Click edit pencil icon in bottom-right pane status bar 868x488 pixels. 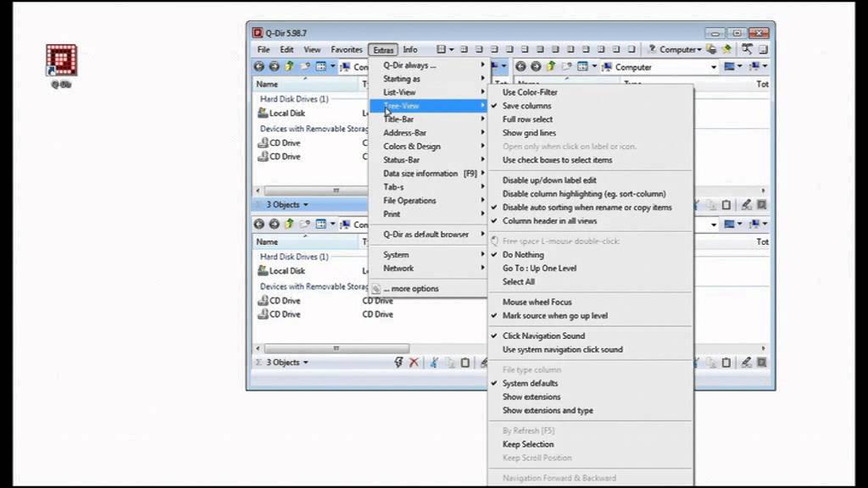coord(746,363)
